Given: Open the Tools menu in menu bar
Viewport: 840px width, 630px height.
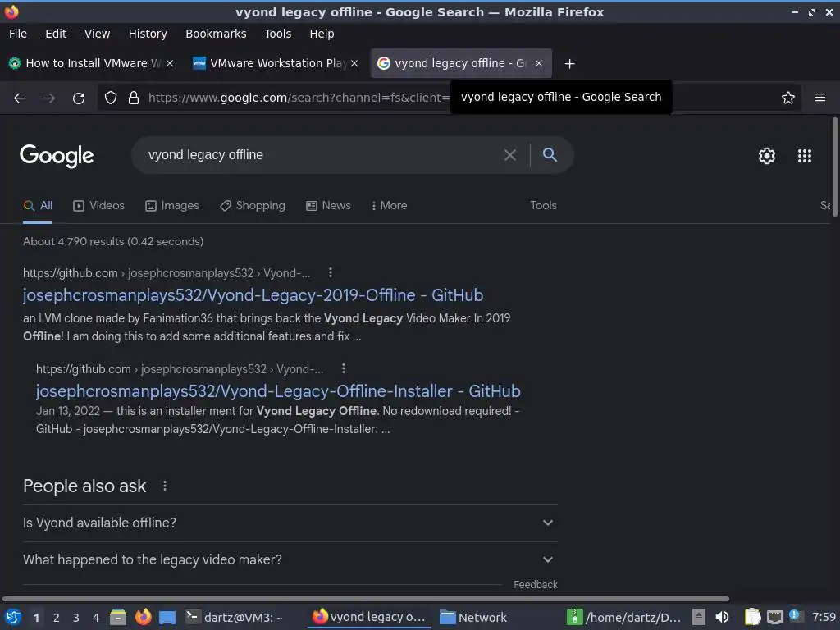Looking at the screenshot, I should click(277, 34).
